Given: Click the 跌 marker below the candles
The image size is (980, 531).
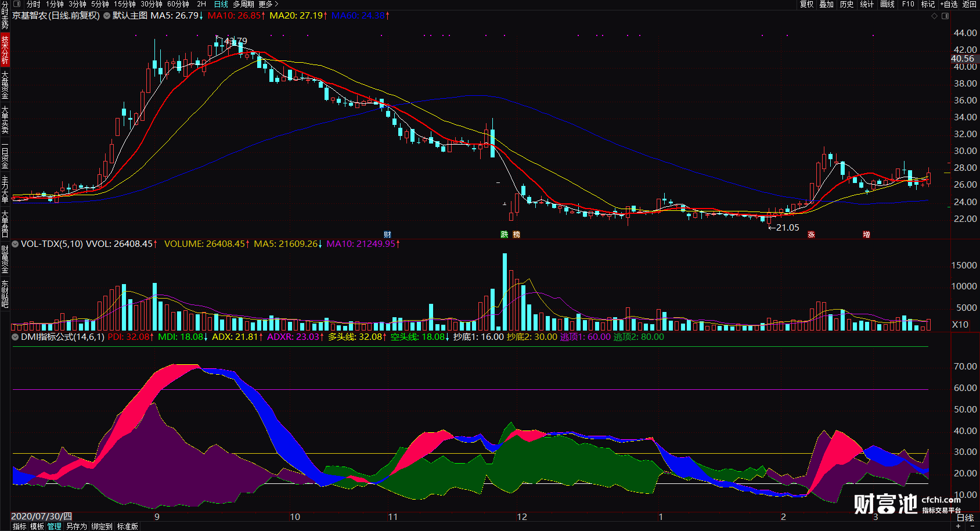Looking at the screenshot, I should (x=505, y=235).
